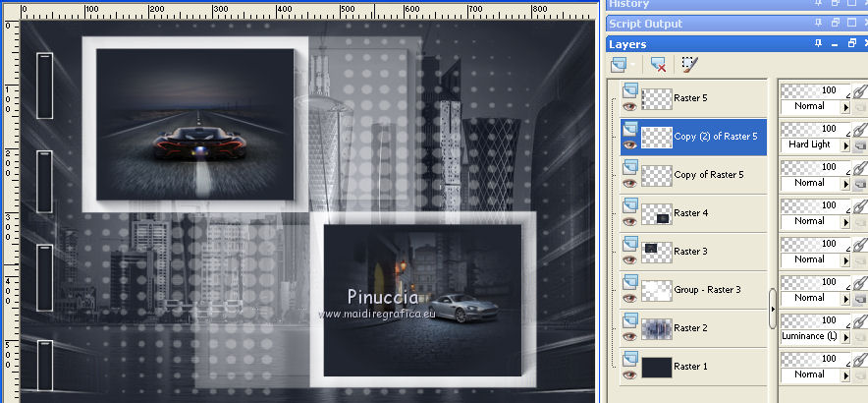This screenshot has height=403, width=868.
Task: Open blend mode dropdown for Raster 4
Action: coord(845,222)
